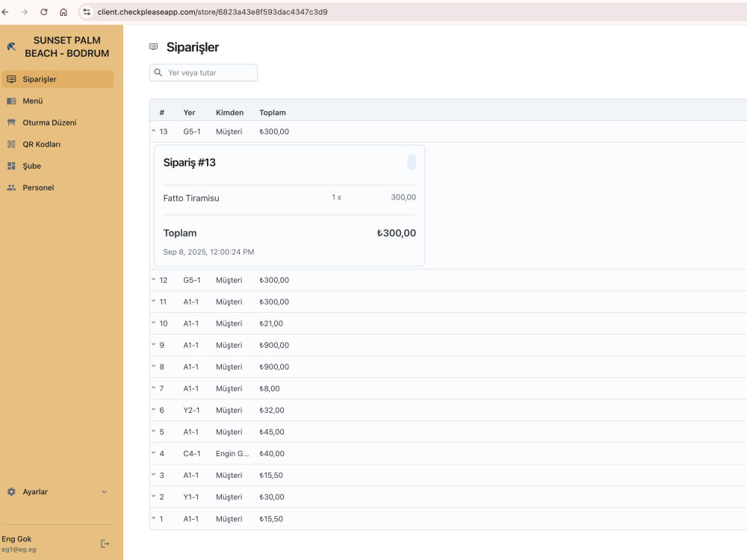Click '₺21,00' total in order 10
This screenshot has height=560, width=747.
[271, 324]
